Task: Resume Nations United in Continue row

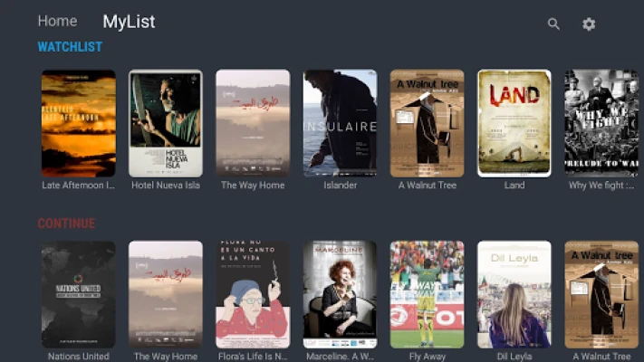Action: (79, 295)
